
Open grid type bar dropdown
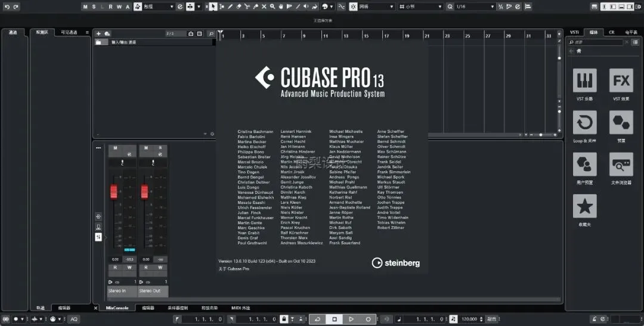coord(420,7)
